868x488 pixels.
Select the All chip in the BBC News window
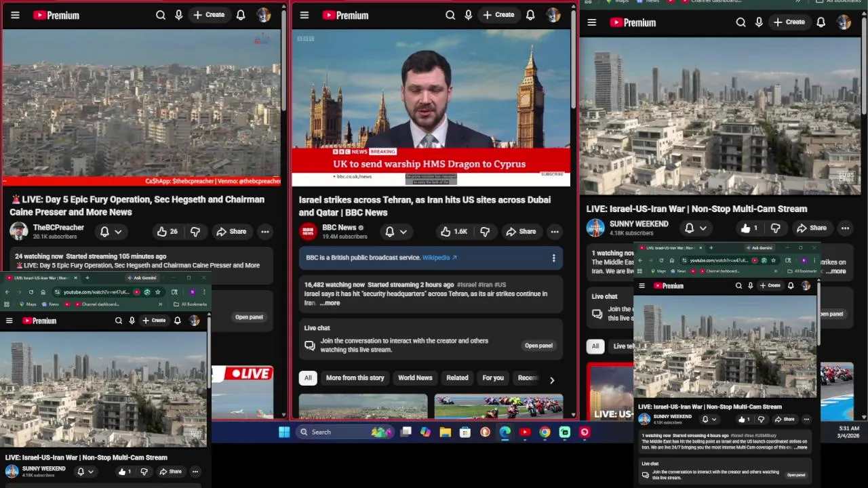tap(308, 378)
